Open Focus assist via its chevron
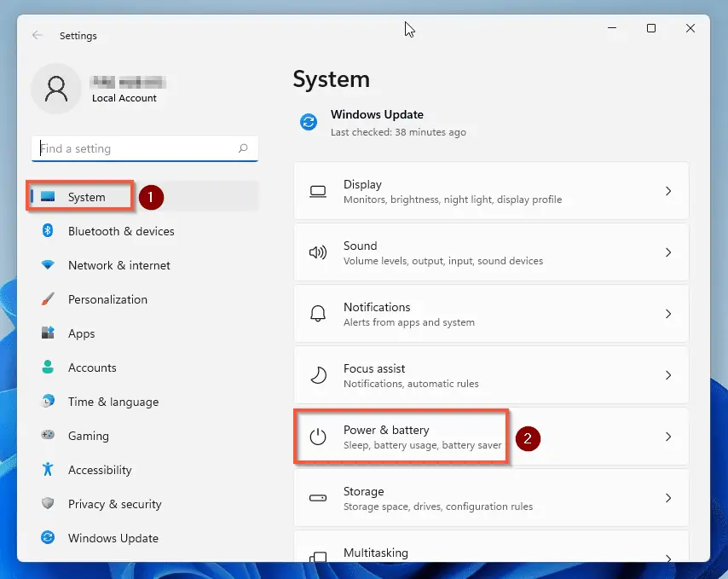Screen dimensions: 728x579 click(x=668, y=375)
